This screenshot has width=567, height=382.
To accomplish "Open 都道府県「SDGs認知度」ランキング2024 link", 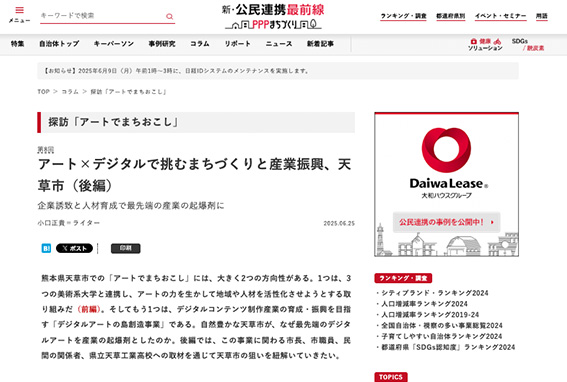I will 448,347.
